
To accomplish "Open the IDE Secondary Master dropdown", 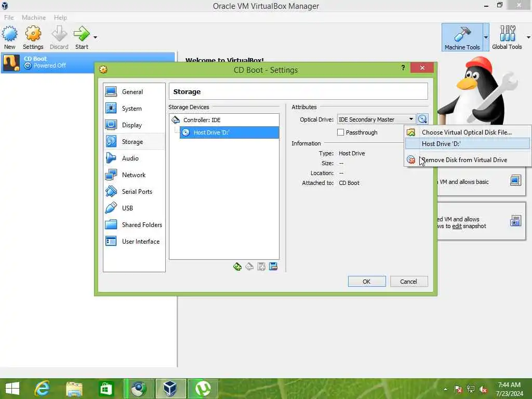I will pyautogui.click(x=376, y=119).
